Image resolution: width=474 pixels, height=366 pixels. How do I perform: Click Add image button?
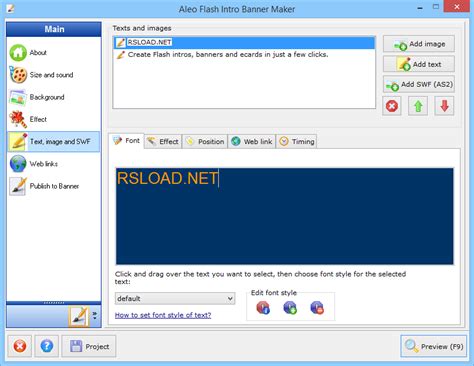pos(419,44)
